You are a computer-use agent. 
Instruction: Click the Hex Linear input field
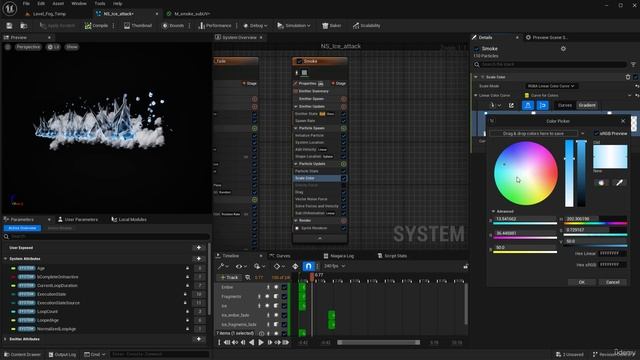pyautogui.click(x=612, y=253)
